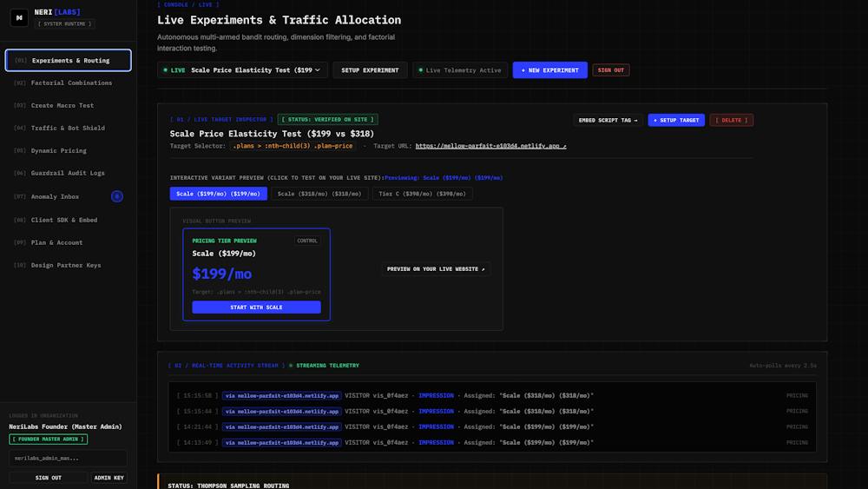
Task: Click the Setup Experiment button
Action: point(370,70)
